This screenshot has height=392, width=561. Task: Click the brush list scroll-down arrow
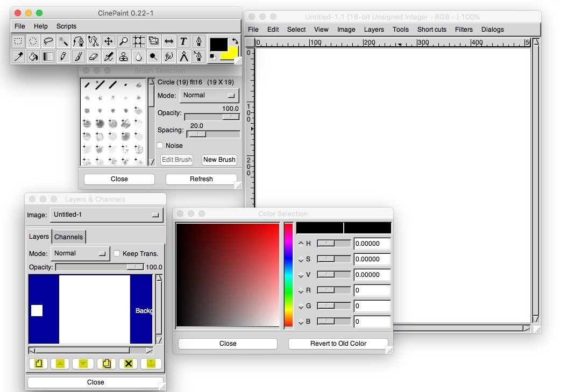tap(151, 162)
